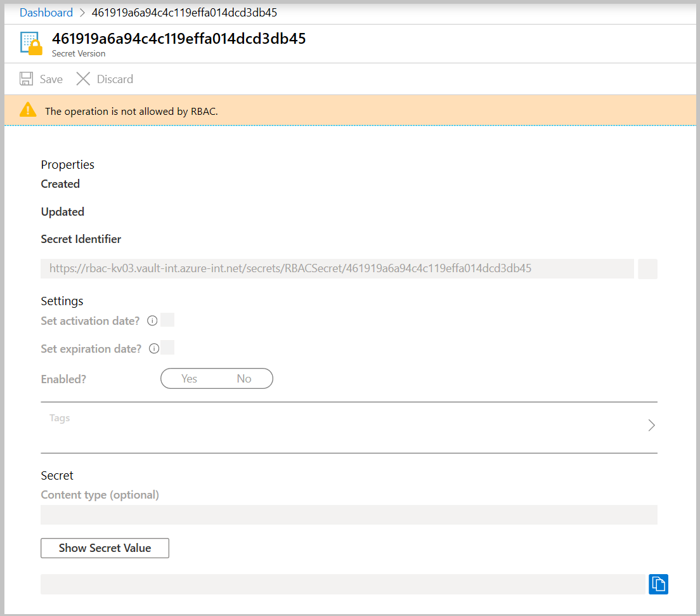Click the Secret Version subtitle
Screen dimensions: 700x616
79,53
